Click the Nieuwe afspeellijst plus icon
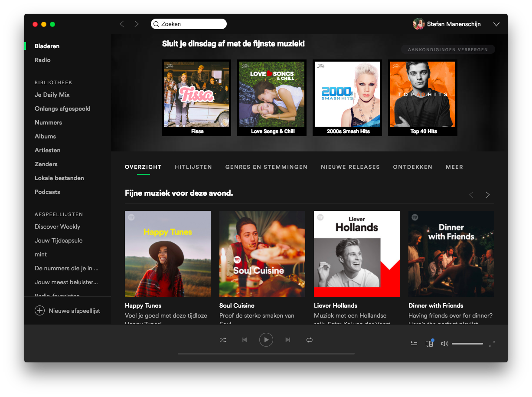 coord(39,311)
